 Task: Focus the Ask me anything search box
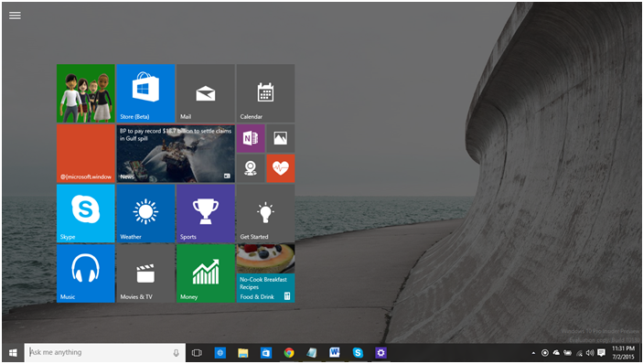pyautogui.click(x=104, y=352)
